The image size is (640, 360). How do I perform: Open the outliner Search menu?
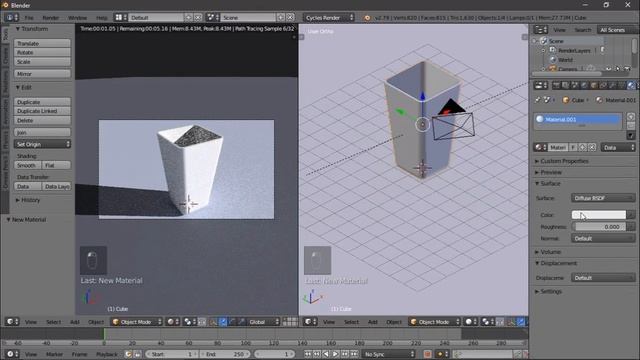point(582,30)
